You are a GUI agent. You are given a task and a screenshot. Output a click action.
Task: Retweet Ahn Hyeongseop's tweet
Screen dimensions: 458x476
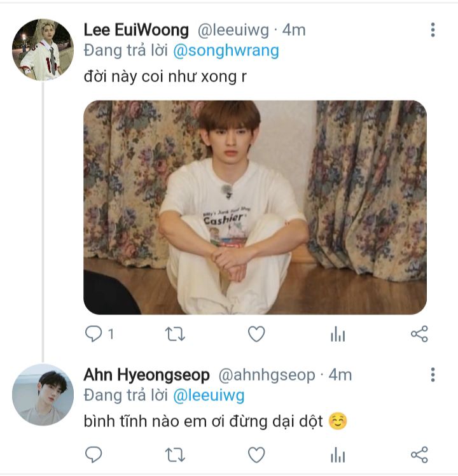point(175,454)
